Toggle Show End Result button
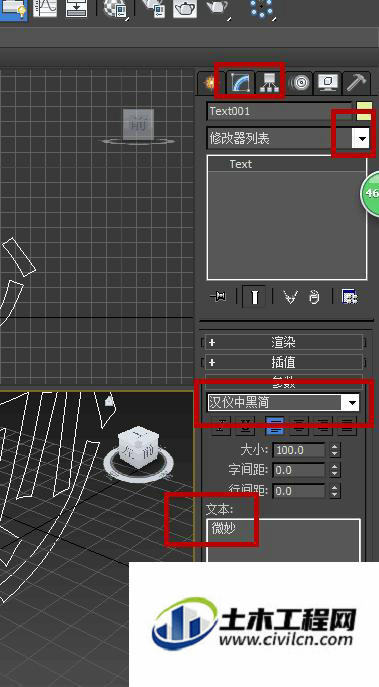The image size is (379, 687). click(x=255, y=297)
